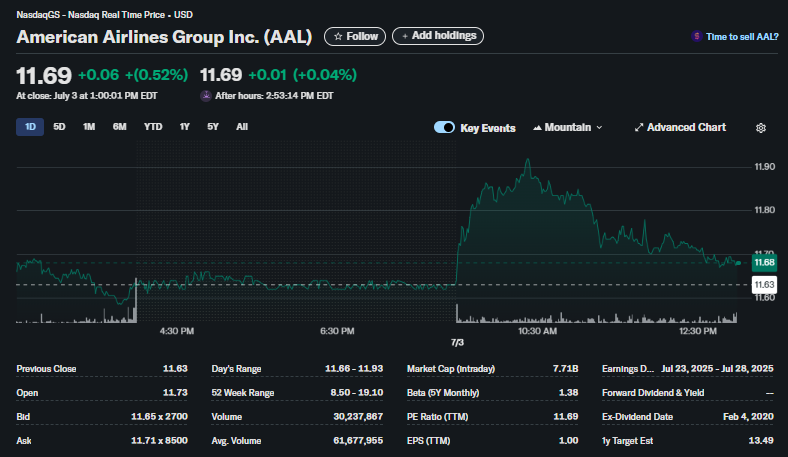Click the At close July 3 timestamp text
Image resolution: width=788 pixels, height=457 pixels.
86,96
